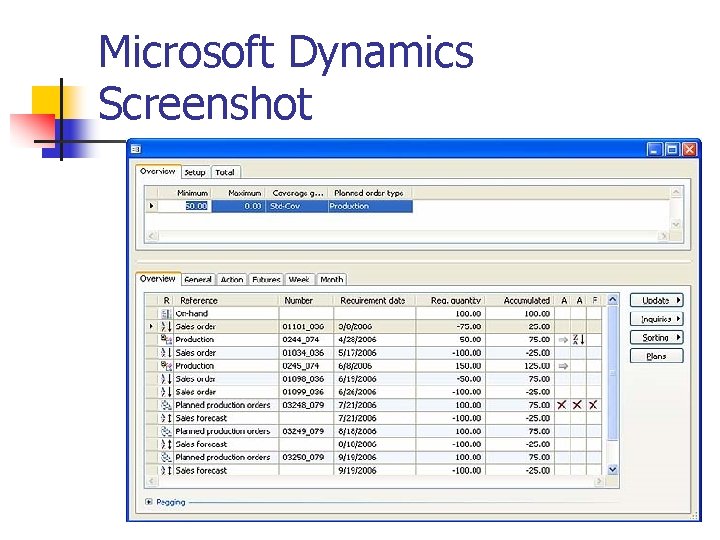Select the upper Overview tab
Viewport: 720px width, 540px height.
pos(158,171)
